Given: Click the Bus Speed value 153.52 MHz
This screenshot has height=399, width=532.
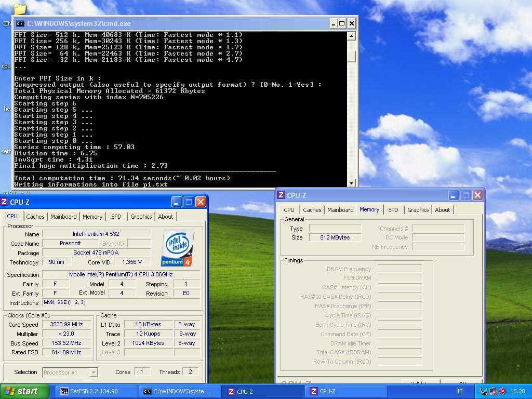Looking at the screenshot, I should click(66, 343).
